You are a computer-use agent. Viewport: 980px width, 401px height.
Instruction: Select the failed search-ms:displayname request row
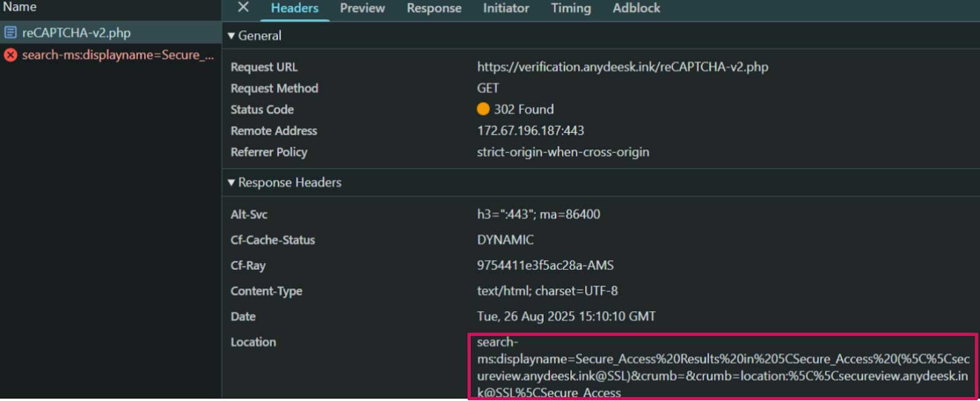pyautogui.click(x=110, y=55)
